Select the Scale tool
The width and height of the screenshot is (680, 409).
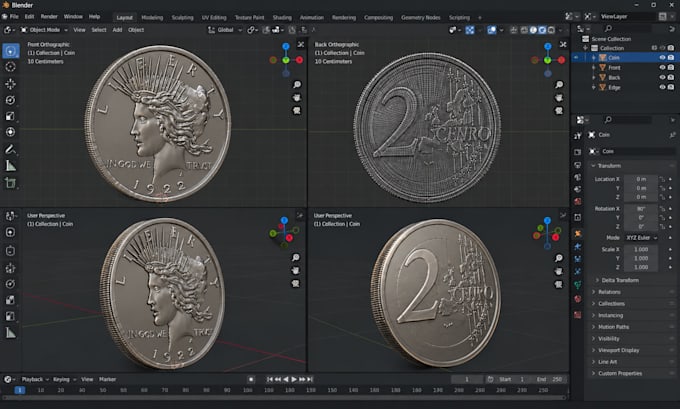pyautogui.click(x=10, y=116)
